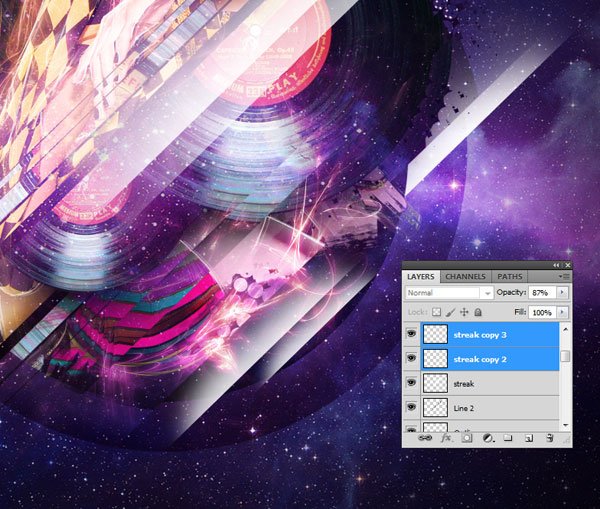Open the fx layer style menu
Screen dimensions: 600x509
coord(446,438)
